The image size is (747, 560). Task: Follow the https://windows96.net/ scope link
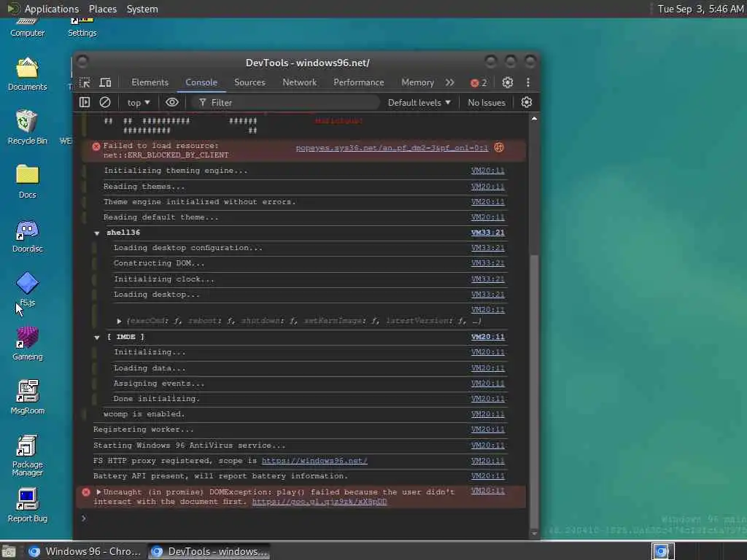(314, 461)
